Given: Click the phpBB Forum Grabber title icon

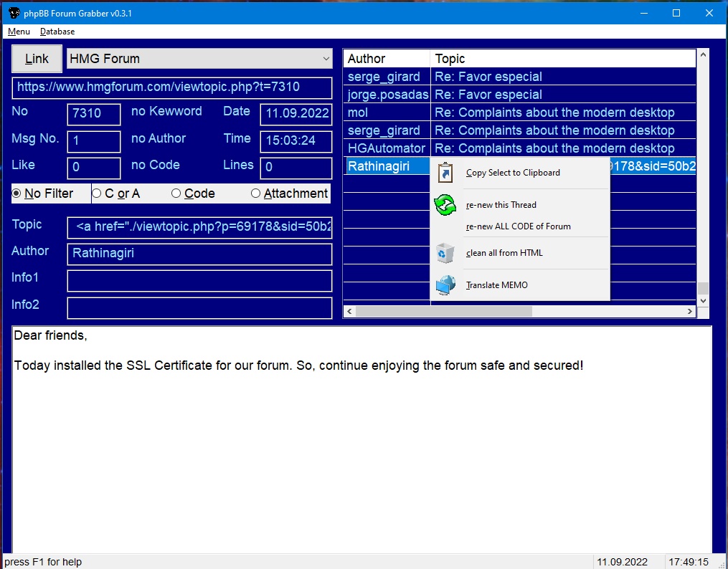Looking at the screenshot, I should (x=14, y=13).
